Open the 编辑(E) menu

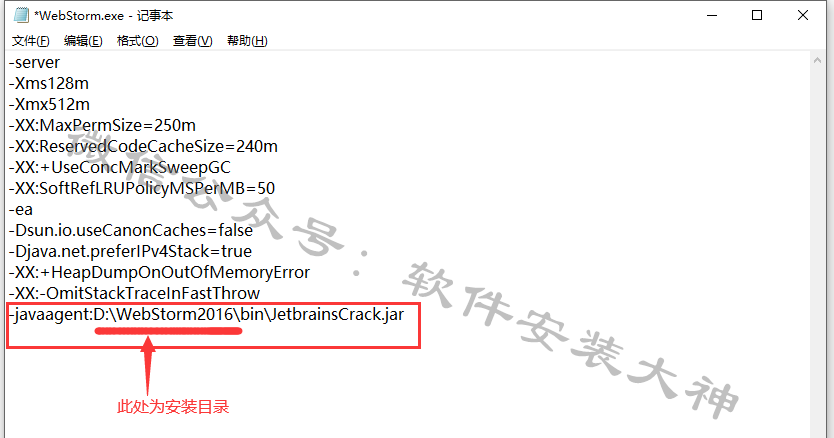(83, 41)
